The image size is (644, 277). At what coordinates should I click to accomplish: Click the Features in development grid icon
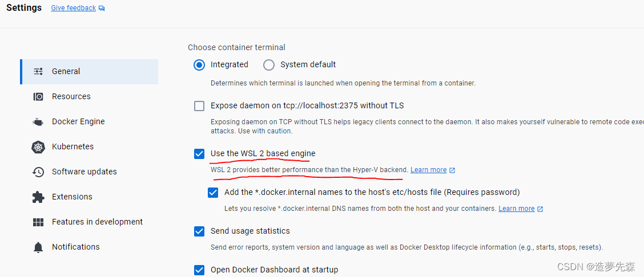(x=38, y=222)
